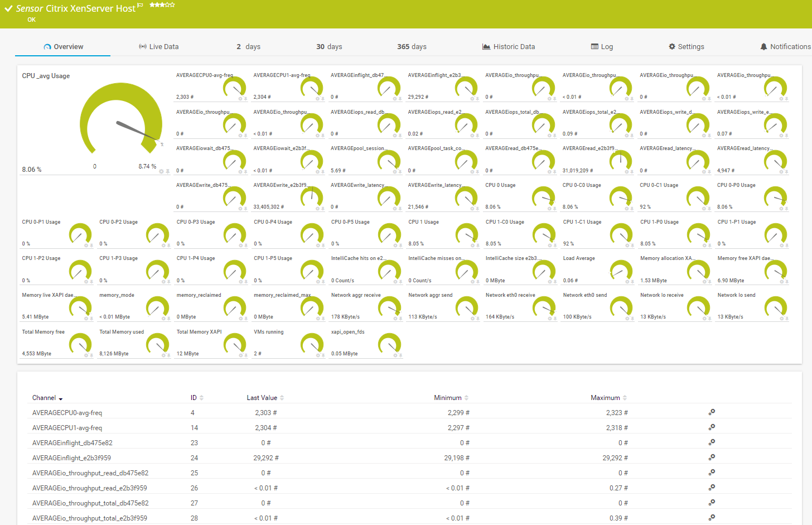
Task: Open the settings gear on AVERAGECPU0-avg-freq gauge
Action: click(x=240, y=99)
